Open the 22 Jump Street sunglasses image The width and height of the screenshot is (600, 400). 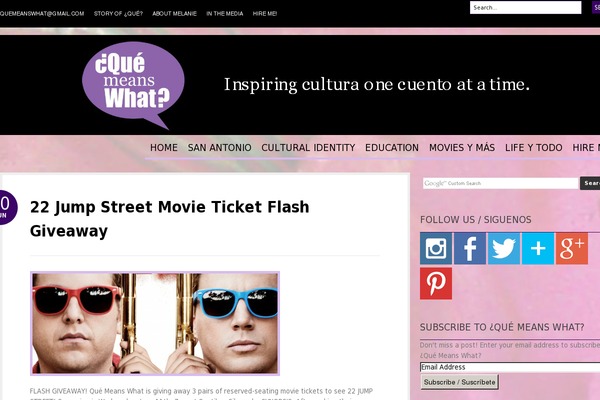tap(155, 323)
